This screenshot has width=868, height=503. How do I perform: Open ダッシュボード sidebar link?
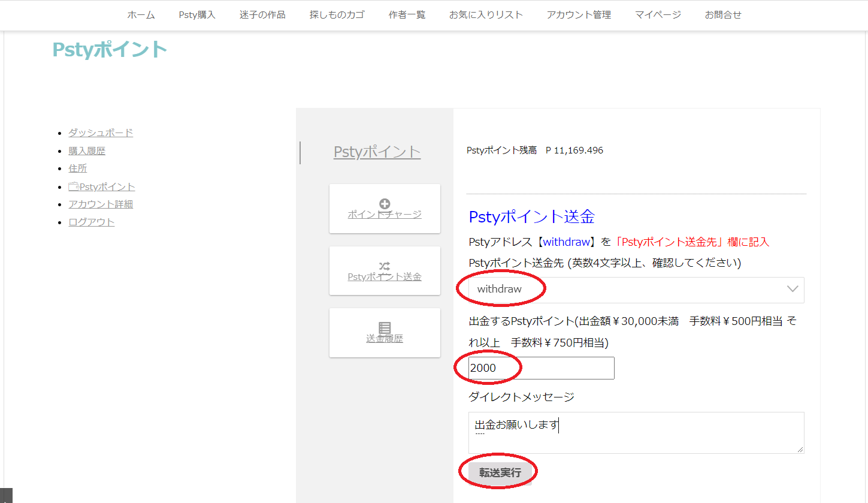pyautogui.click(x=101, y=133)
